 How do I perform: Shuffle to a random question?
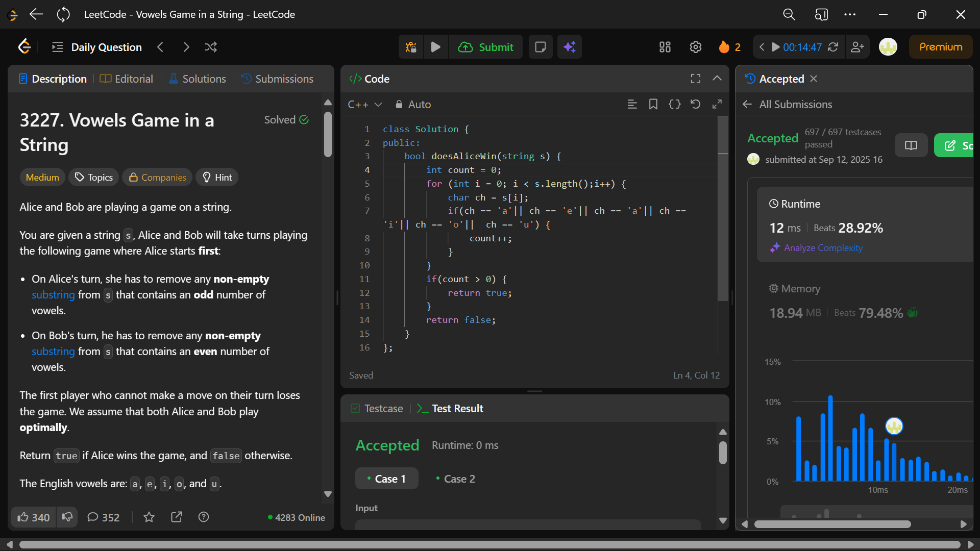click(x=211, y=47)
